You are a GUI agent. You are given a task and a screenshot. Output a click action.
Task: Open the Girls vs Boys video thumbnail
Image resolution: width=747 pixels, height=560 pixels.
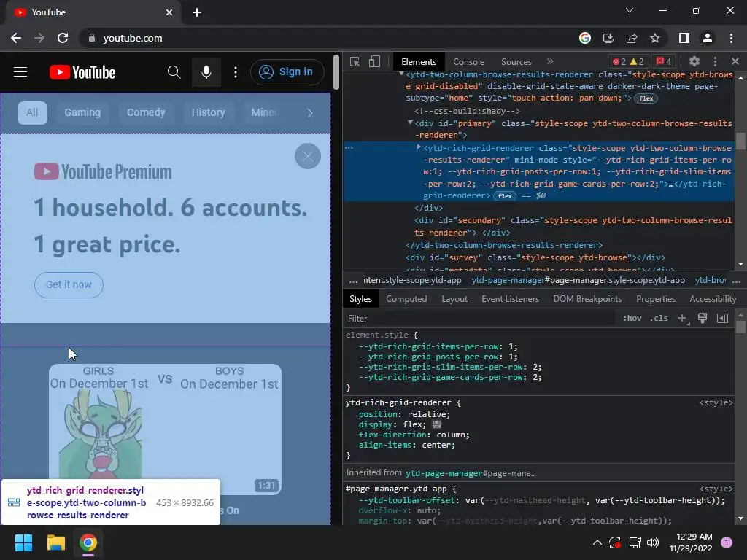(165, 429)
